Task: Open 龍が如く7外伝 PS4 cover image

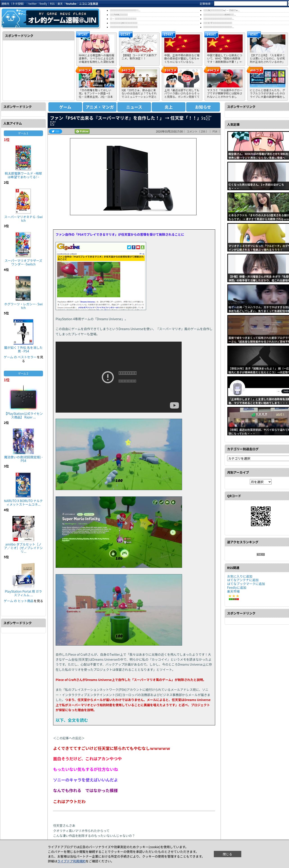Action: pyautogui.click(x=23, y=331)
